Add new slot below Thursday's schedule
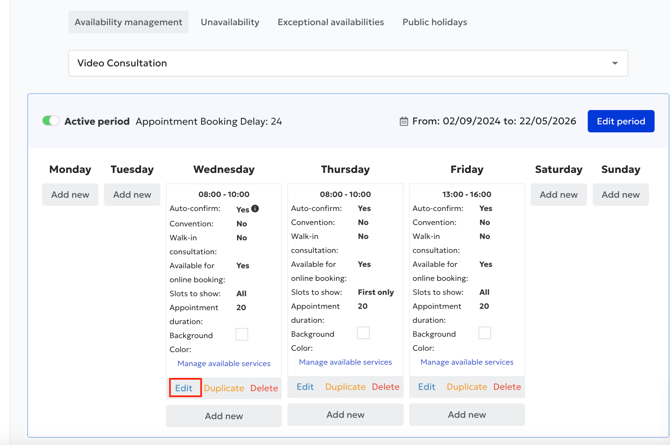Screen dimensions: 670x445 [x=345, y=414]
